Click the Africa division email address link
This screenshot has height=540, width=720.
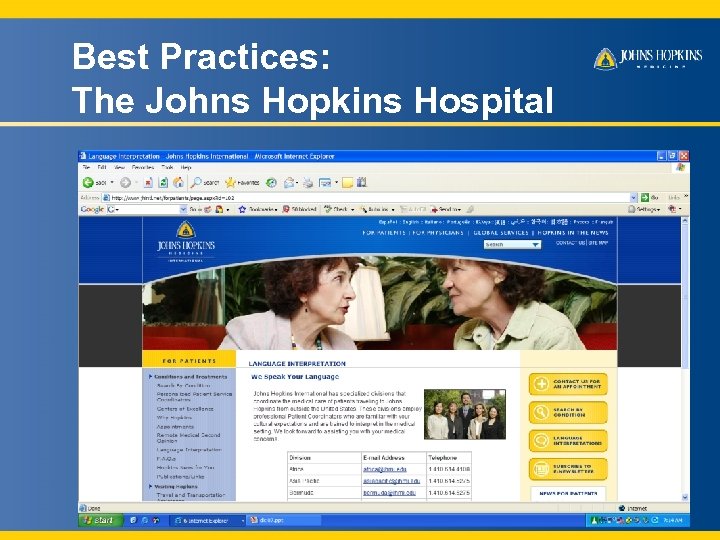click(385, 469)
